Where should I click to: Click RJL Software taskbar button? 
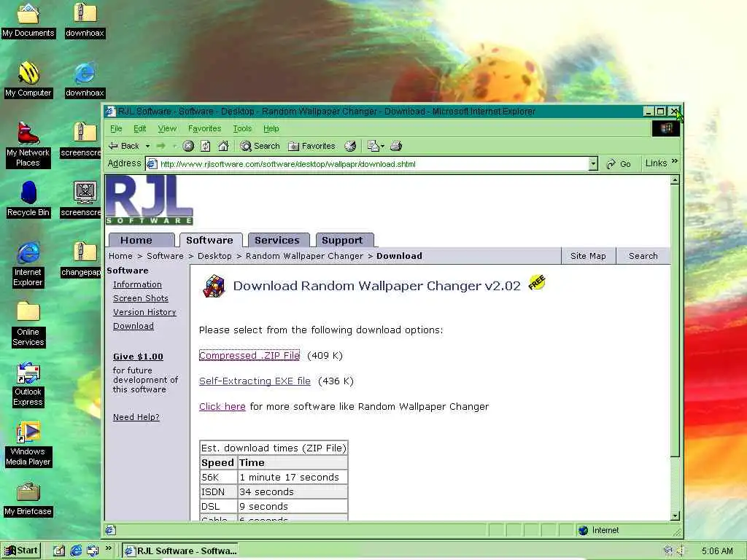pyautogui.click(x=180, y=551)
